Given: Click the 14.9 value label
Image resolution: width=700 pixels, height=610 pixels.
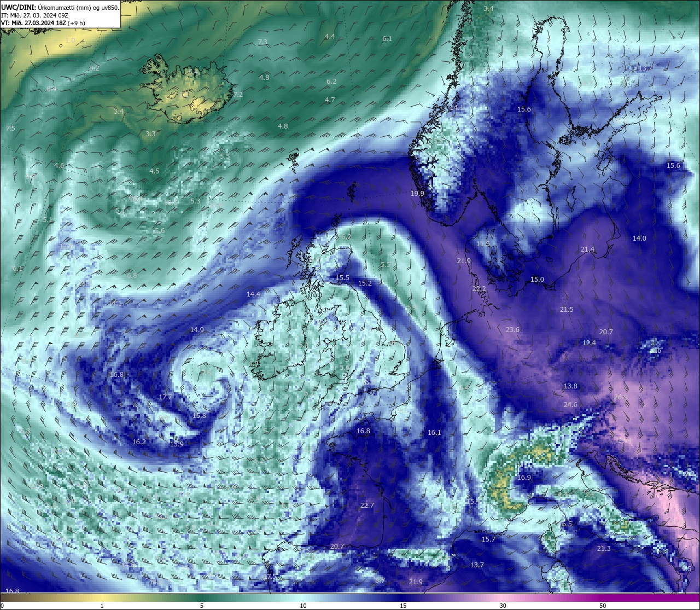Looking at the screenshot, I should coord(197,330).
